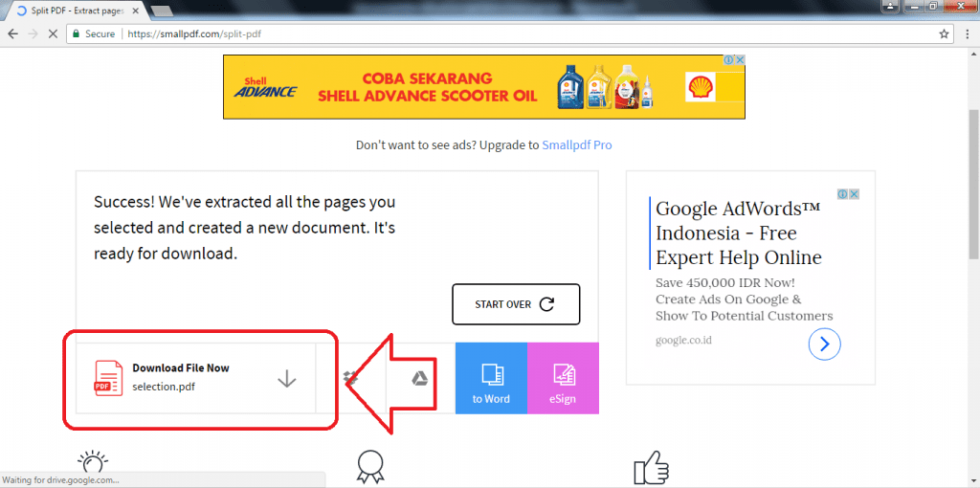
Task: Click Shell Advance Scooter Oil banner ad
Action: [483, 87]
